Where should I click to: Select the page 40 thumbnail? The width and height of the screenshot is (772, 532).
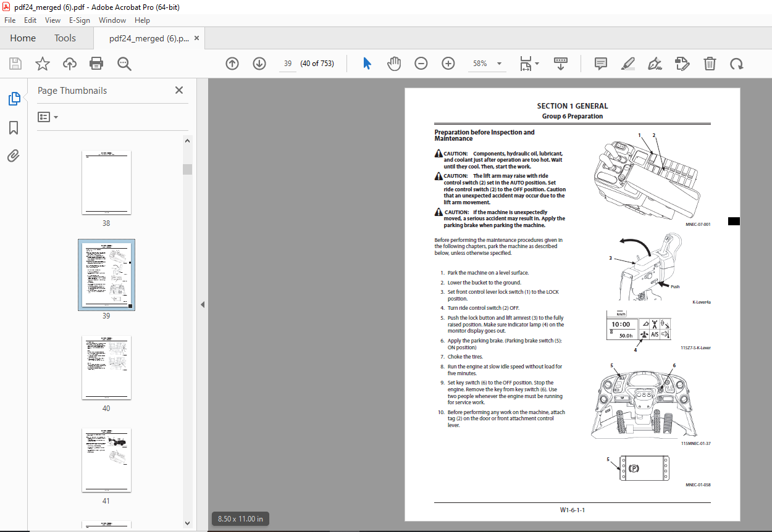(106, 368)
